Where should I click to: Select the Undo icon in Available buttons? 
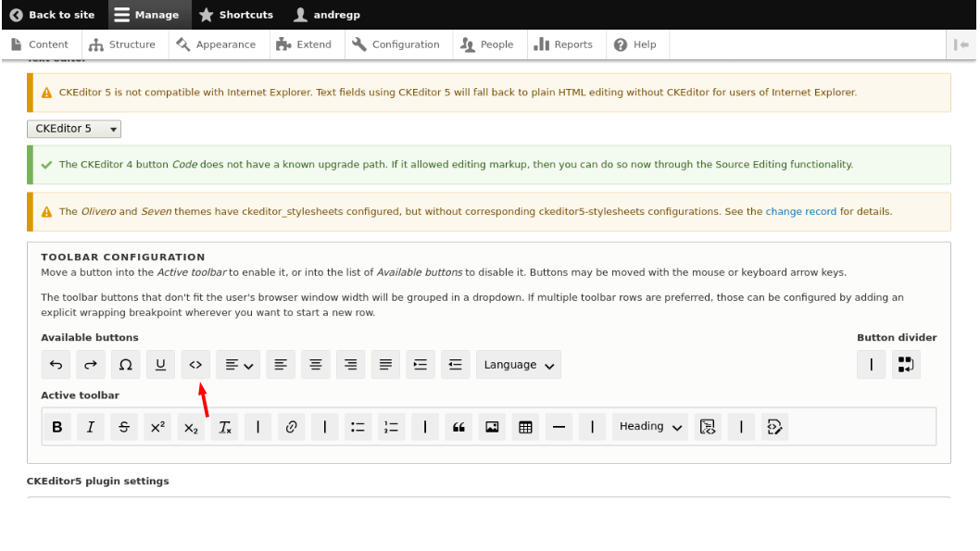[x=56, y=364]
